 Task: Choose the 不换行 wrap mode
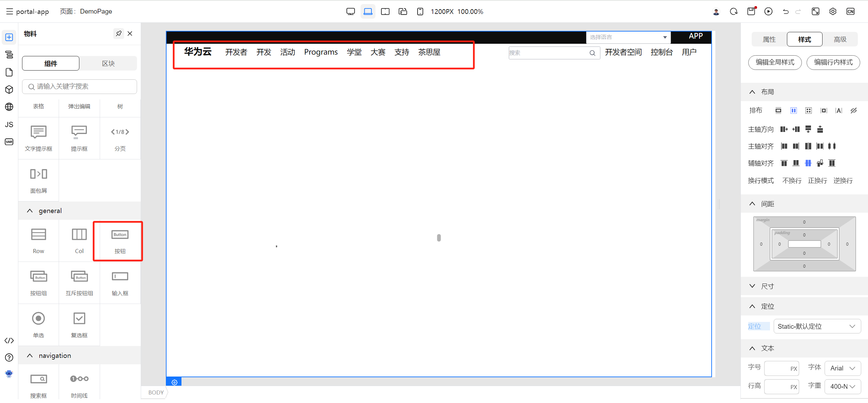[x=792, y=180]
